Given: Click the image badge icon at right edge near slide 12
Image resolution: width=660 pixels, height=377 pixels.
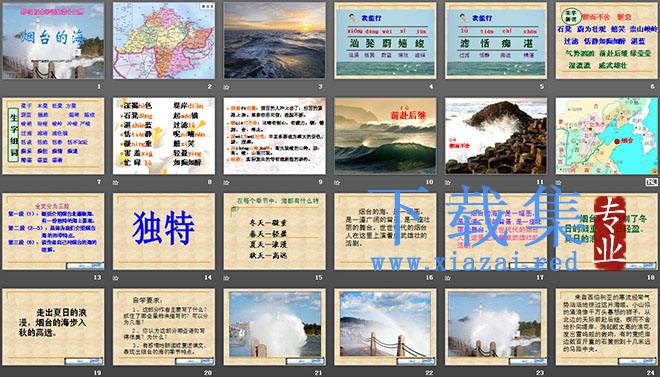Looking at the screenshot, I should 651,182.
